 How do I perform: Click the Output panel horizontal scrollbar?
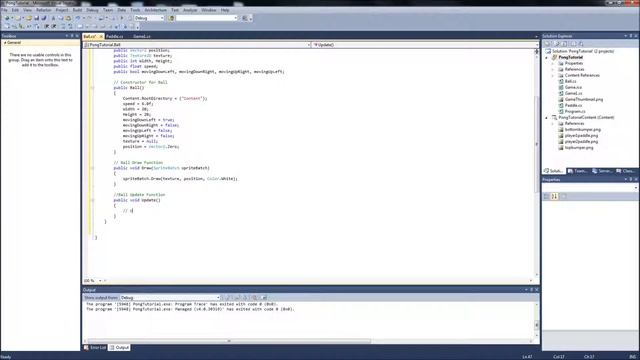click(x=229, y=341)
